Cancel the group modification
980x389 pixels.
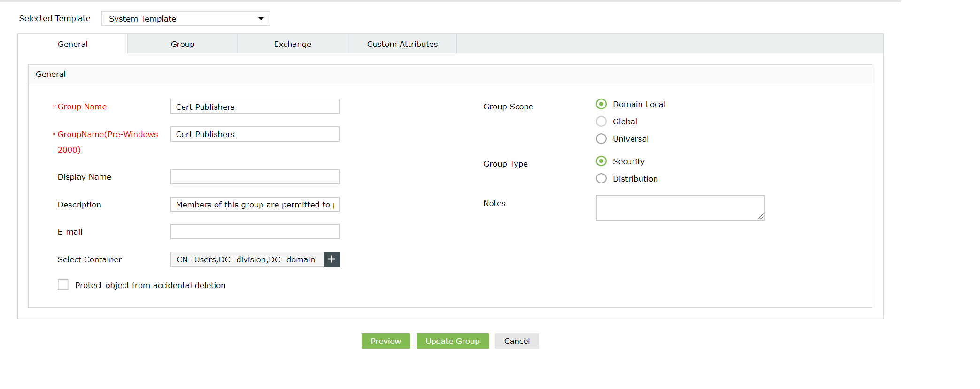(517, 341)
